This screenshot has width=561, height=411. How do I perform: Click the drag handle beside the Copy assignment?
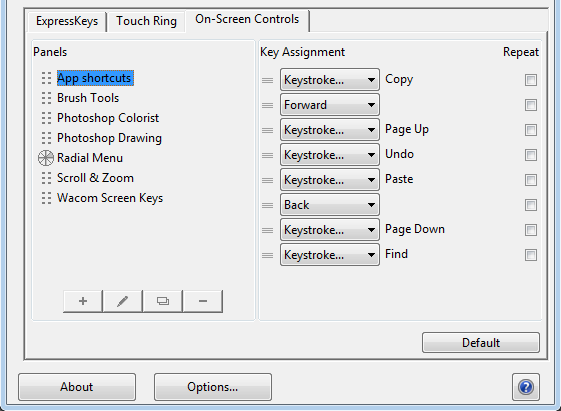tap(267, 80)
